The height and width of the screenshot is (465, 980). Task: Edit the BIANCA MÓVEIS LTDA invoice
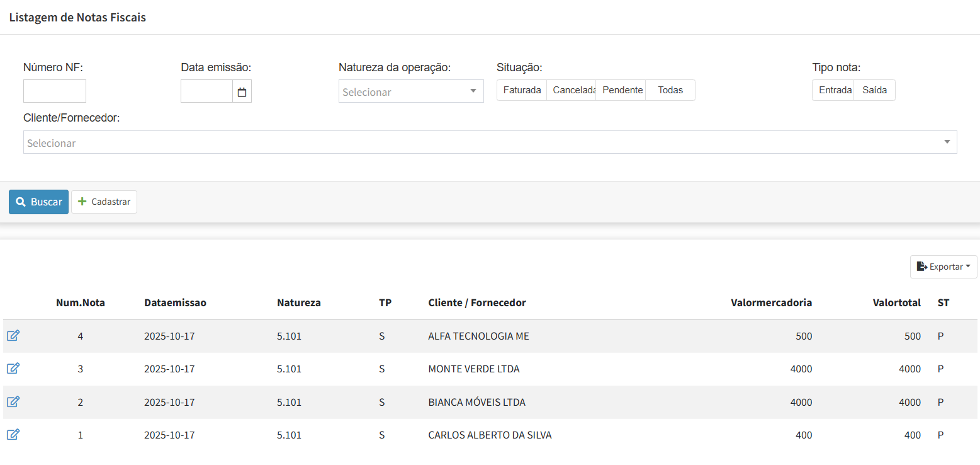pos(13,402)
